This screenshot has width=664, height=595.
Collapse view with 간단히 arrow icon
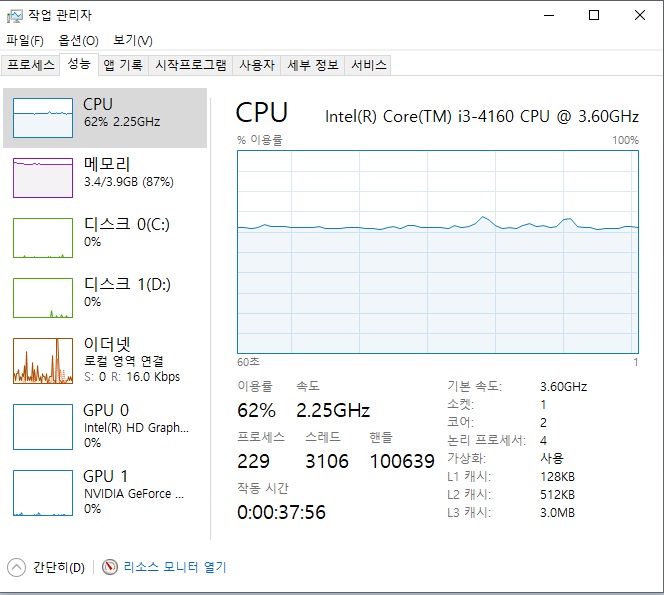16,567
